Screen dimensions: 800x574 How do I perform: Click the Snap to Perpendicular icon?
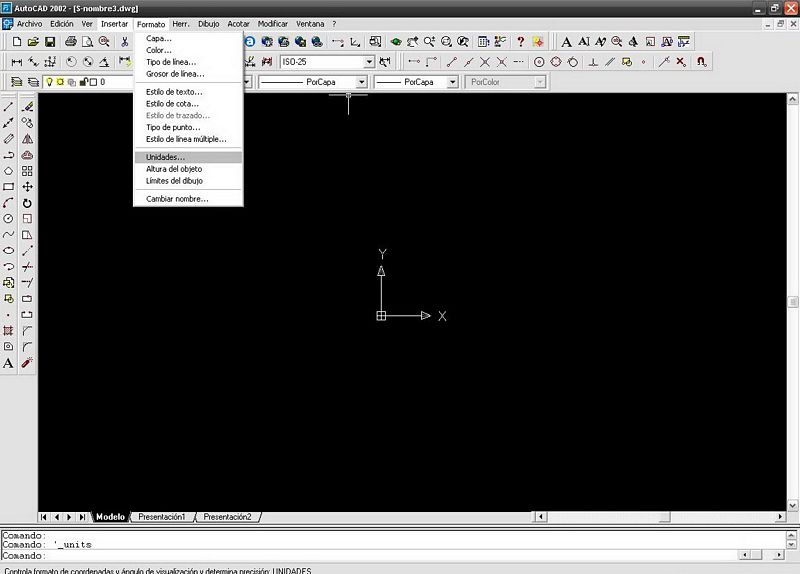pyautogui.click(x=593, y=62)
